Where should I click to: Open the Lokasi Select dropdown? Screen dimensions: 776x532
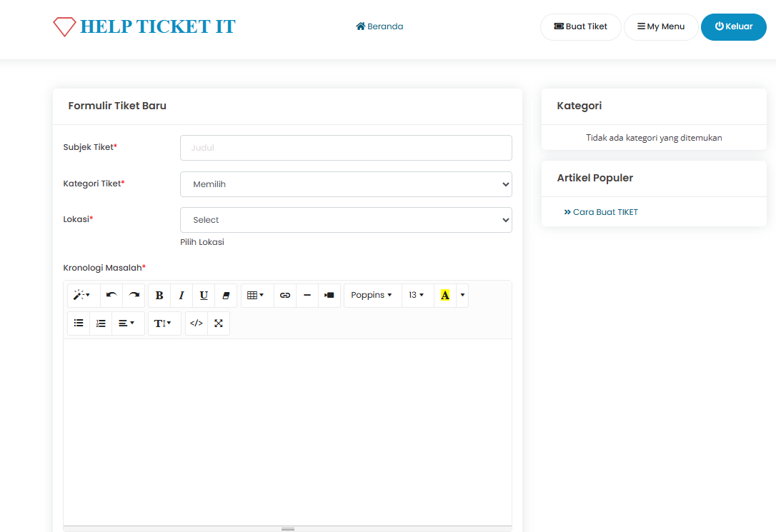(346, 220)
